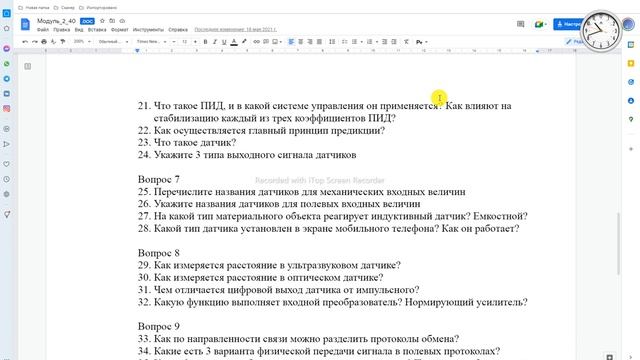This screenshot has height=360, width=640.
Task: Redo the last action
Action: (35, 42)
